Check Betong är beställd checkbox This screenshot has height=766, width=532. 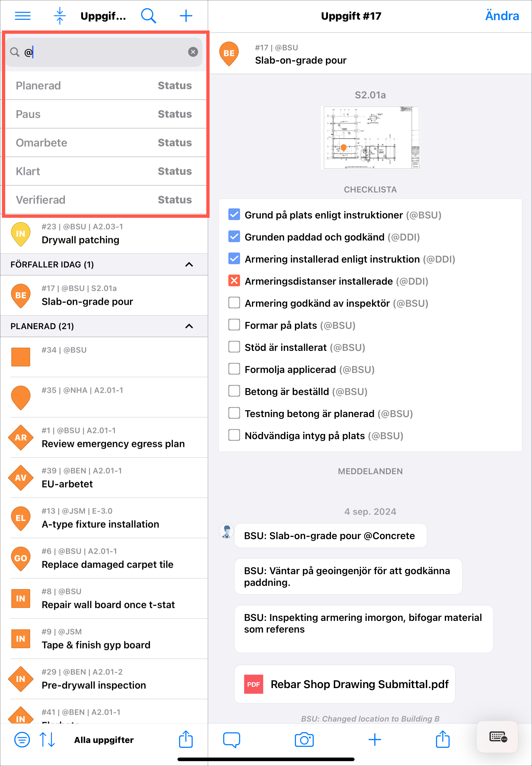(234, 391)
